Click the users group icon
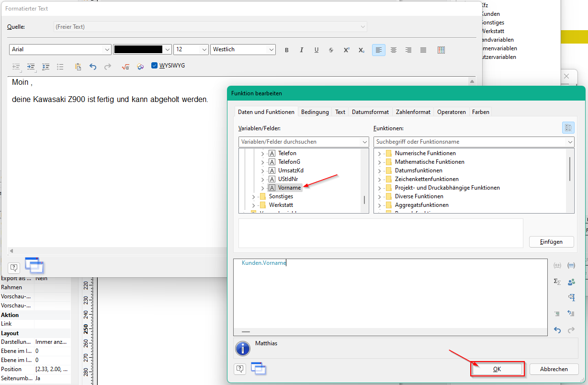The image size is (588, 385). click(x=571, y=282)
